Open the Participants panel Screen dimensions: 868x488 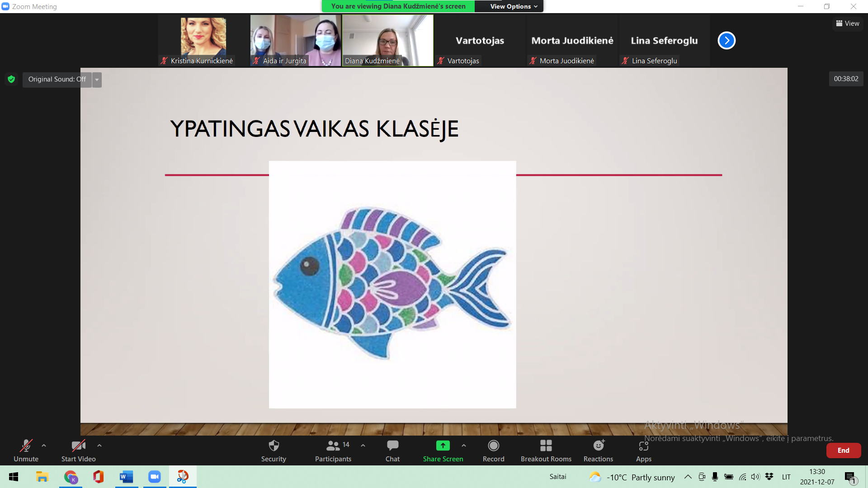tap(333, 450)
